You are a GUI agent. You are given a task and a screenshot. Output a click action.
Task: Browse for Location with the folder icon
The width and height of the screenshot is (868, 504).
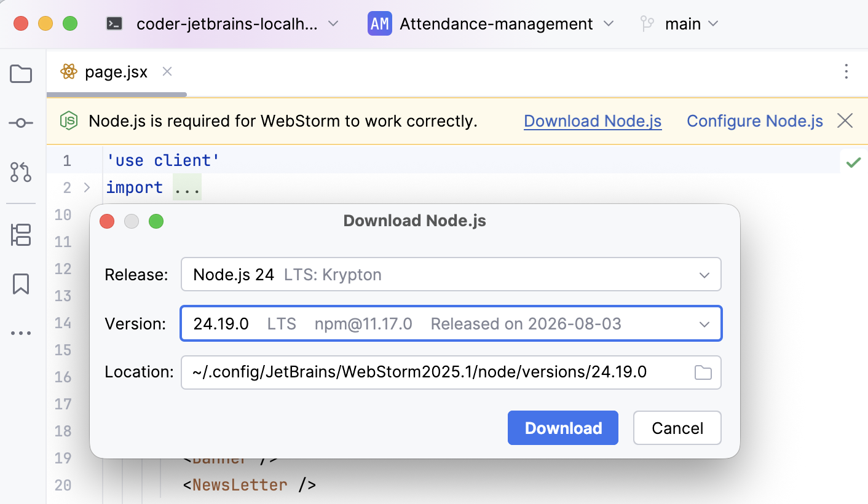click(x=703, y=372)
